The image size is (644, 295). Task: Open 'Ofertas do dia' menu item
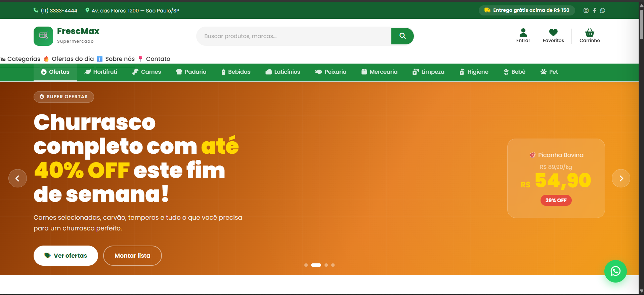69,59
